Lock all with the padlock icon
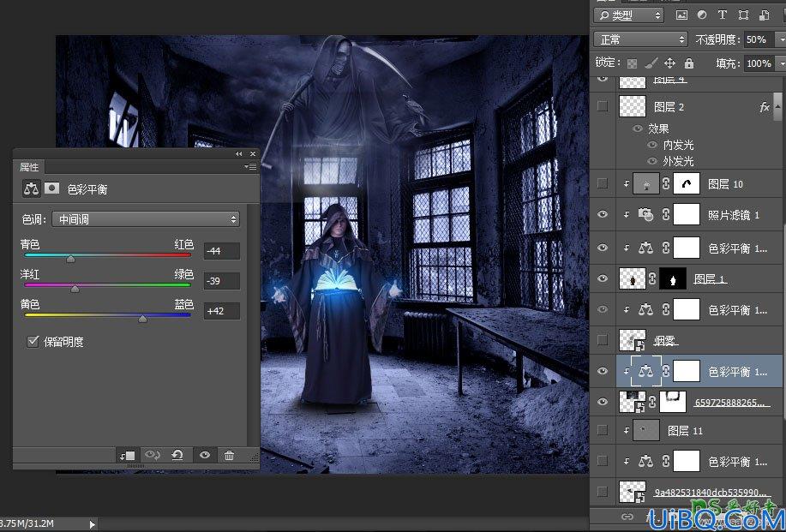Image resolution: width=786 pixels, height=532 pixels. click(x=689, y=63)
